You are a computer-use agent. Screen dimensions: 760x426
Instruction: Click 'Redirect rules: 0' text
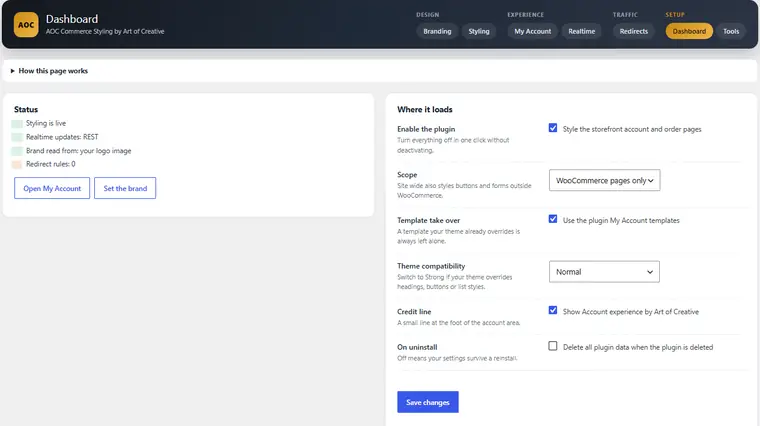pos(51,164)
